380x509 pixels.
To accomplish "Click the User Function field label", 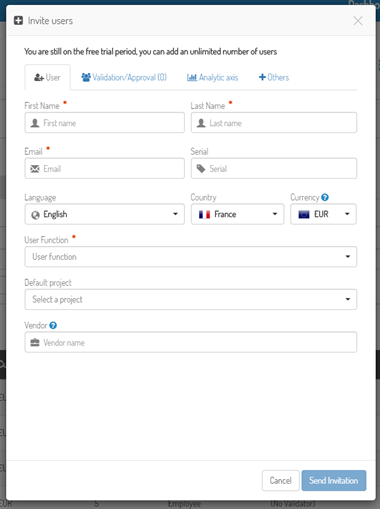I will pos(46,240).
